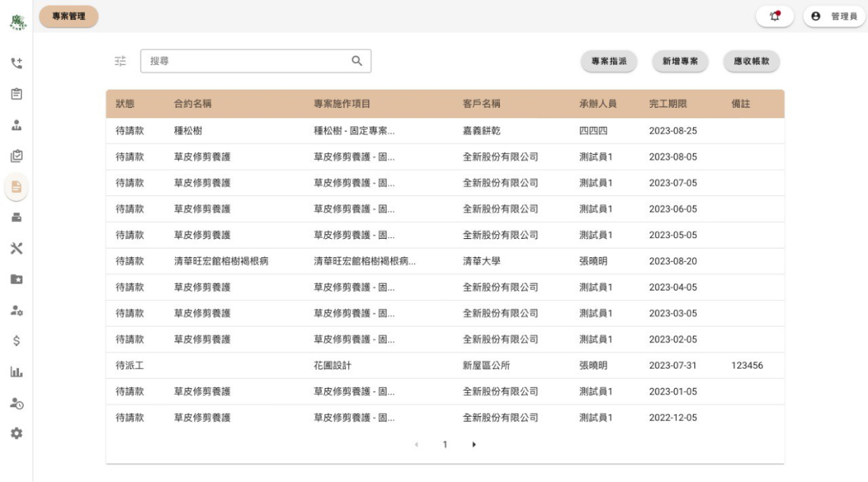The height and width of the screenshot is (482, 868).
Task: Click the 專案指派 button
Action: 608,62
